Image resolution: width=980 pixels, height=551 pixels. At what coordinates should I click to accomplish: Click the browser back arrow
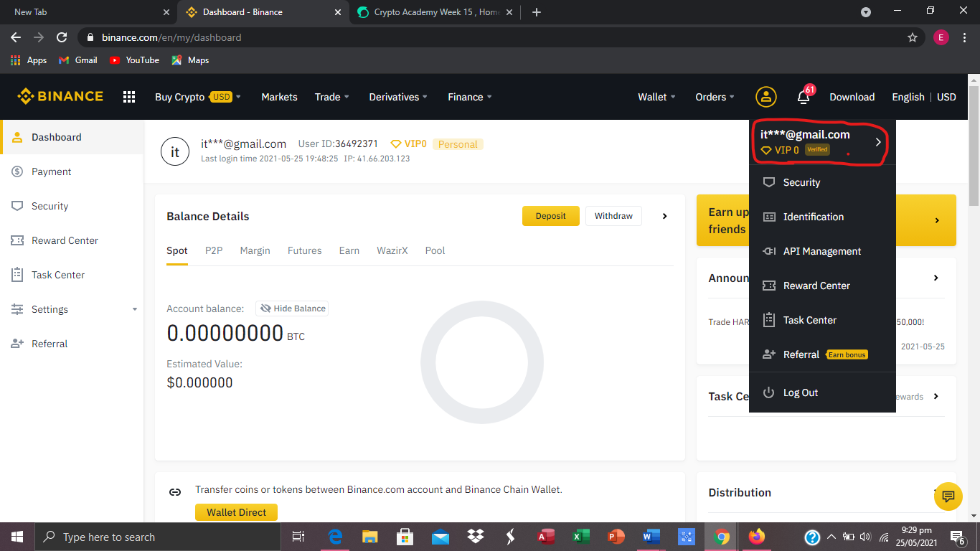(16, 37)
